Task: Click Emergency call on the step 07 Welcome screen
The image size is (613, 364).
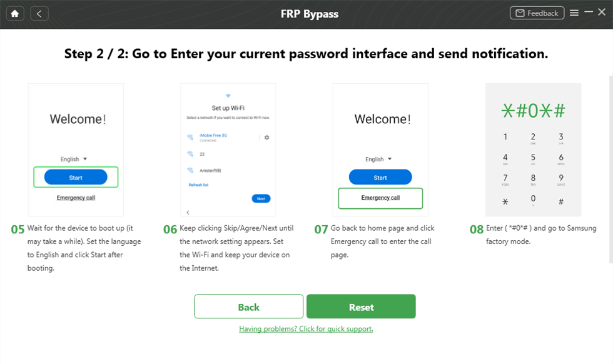Action: click(x=380, y=198)
